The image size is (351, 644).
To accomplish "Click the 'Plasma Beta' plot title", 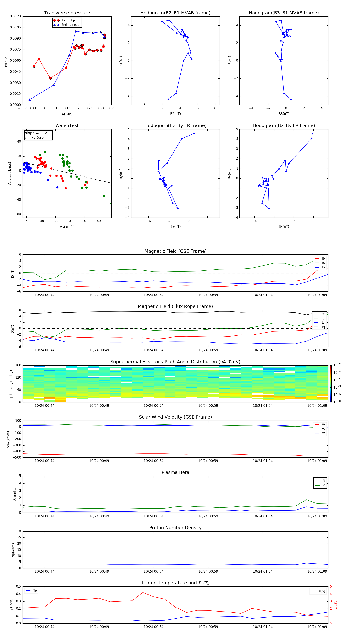I will [175, 473].
